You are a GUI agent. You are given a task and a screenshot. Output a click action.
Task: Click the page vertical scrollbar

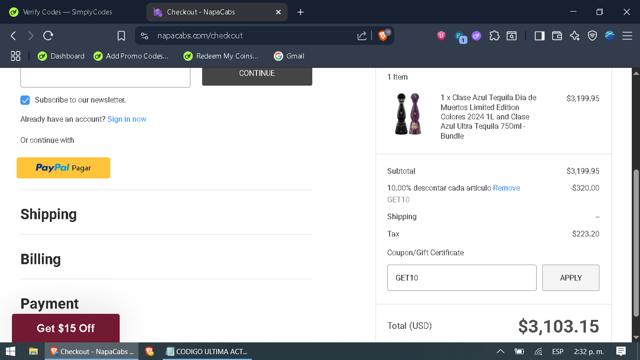tap(636, 243)
